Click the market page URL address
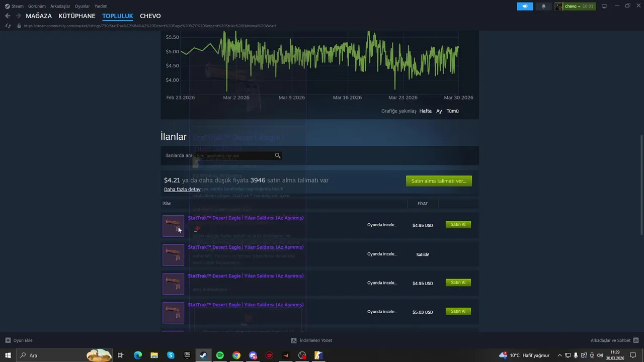Image resolution: width=644 pixels, height=362 pixels. coord(149,26)
